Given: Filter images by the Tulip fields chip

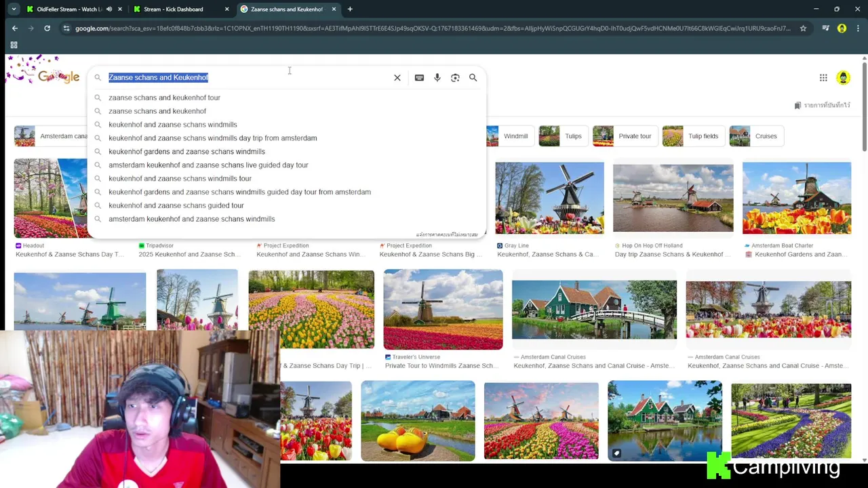Looking at the screenshot, I should 692,136.
